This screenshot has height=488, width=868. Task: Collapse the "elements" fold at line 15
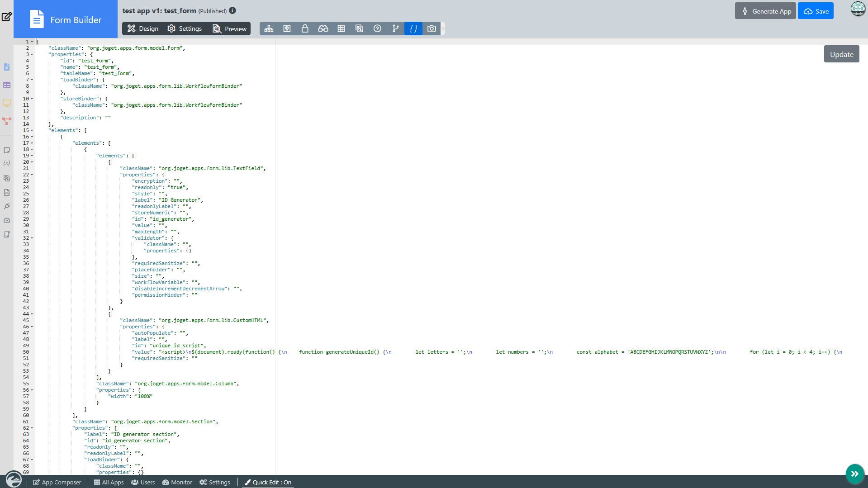(x=32, y=131)
